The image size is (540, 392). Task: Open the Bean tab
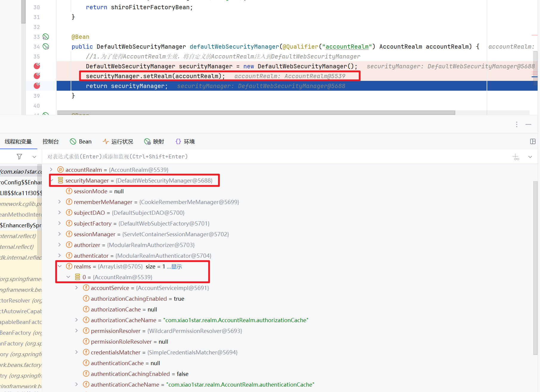pyautogui.click(x=81, y=141)
